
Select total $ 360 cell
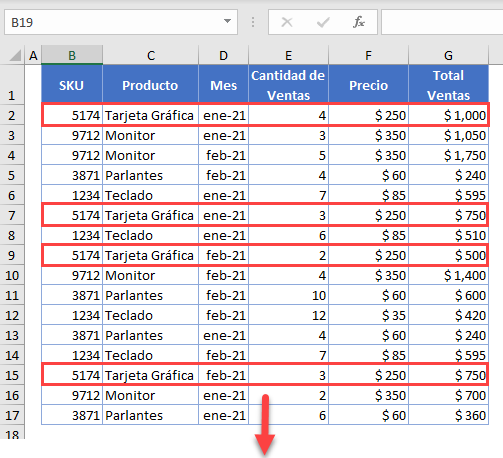point(448,415)
